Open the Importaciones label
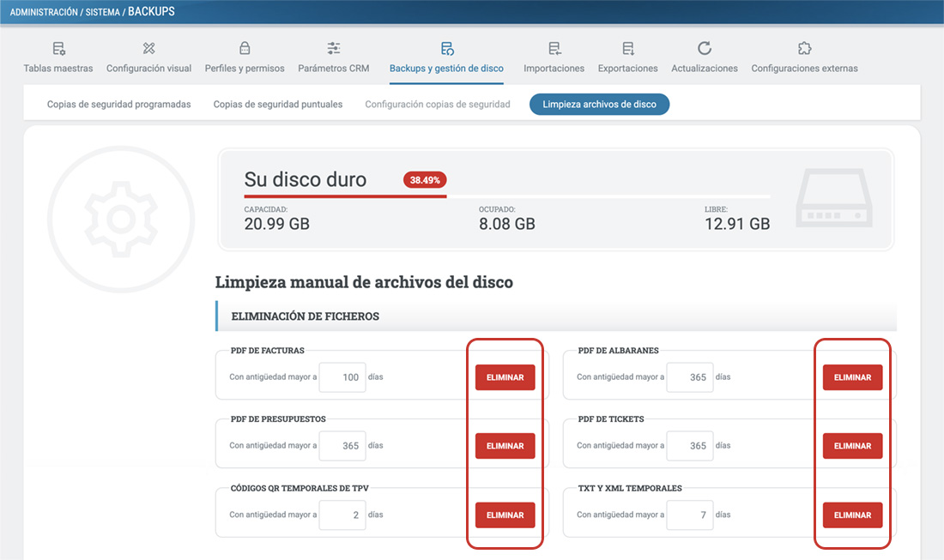 click(554, 69)
